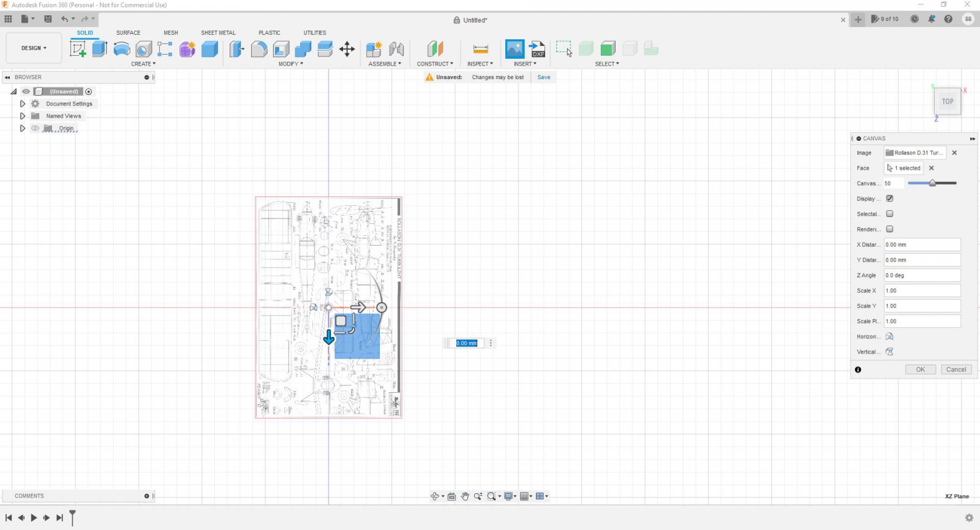Click the 1 selected Face button

904,168
